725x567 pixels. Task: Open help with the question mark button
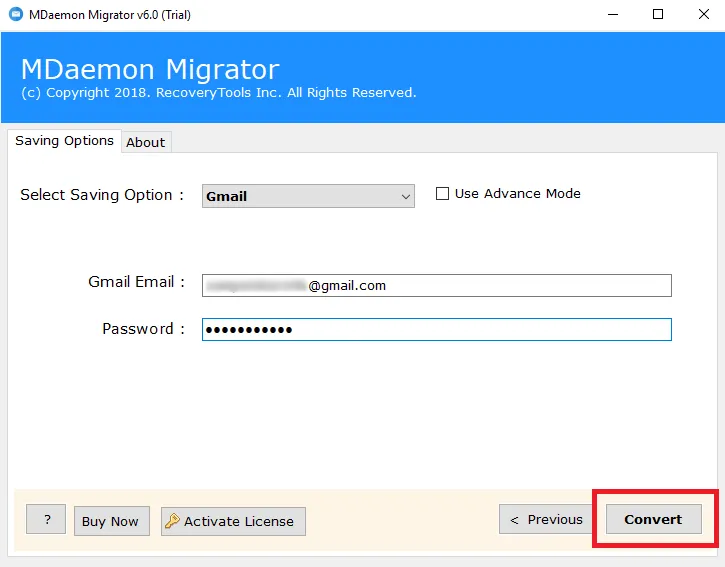coord(46,519)
